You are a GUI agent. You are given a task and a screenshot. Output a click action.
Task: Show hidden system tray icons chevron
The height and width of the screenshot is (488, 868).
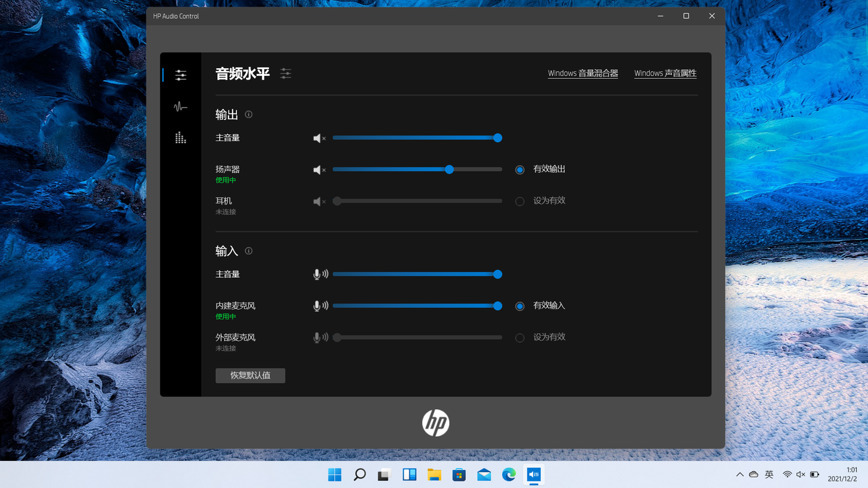740,475
